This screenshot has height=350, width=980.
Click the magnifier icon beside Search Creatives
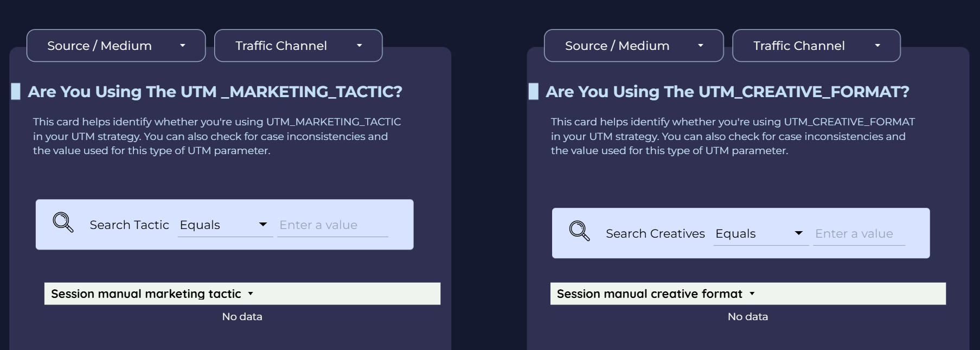point(578,233)
